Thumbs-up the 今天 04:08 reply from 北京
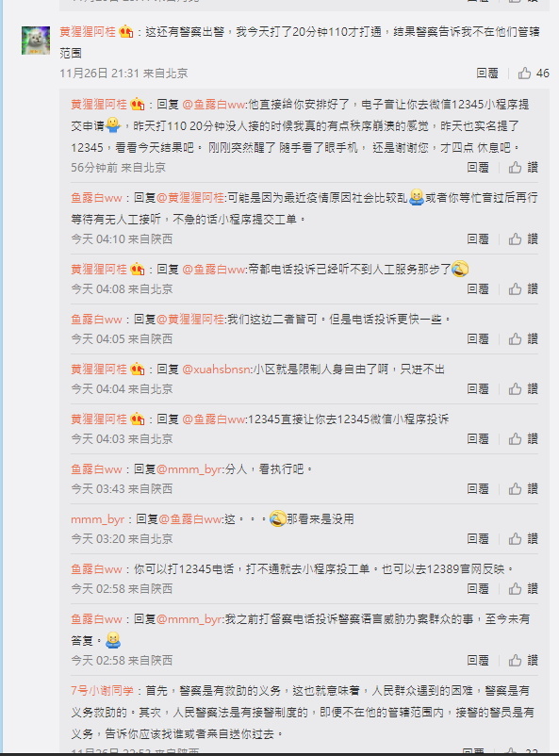559x756 pixels. pos(523,288)
